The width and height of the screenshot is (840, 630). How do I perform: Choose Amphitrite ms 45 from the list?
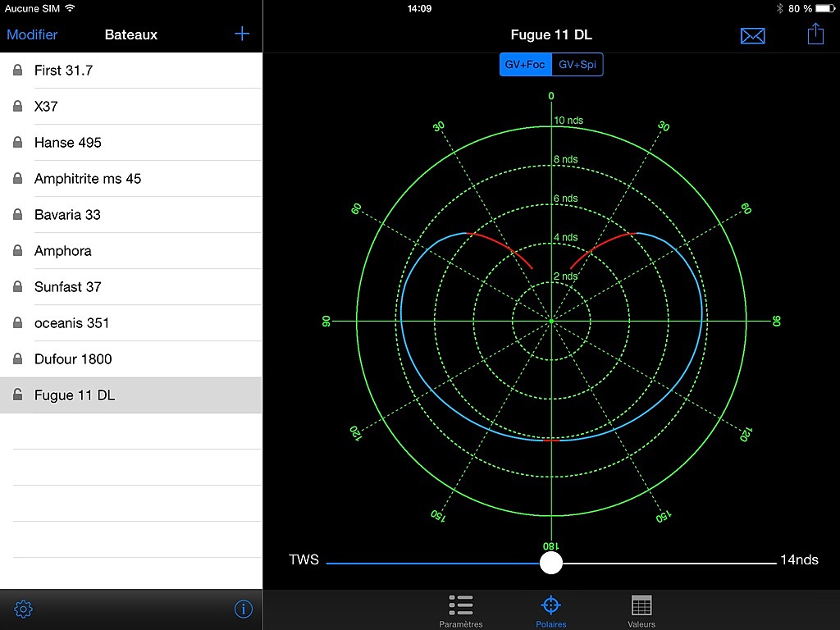tap(131, 178)
